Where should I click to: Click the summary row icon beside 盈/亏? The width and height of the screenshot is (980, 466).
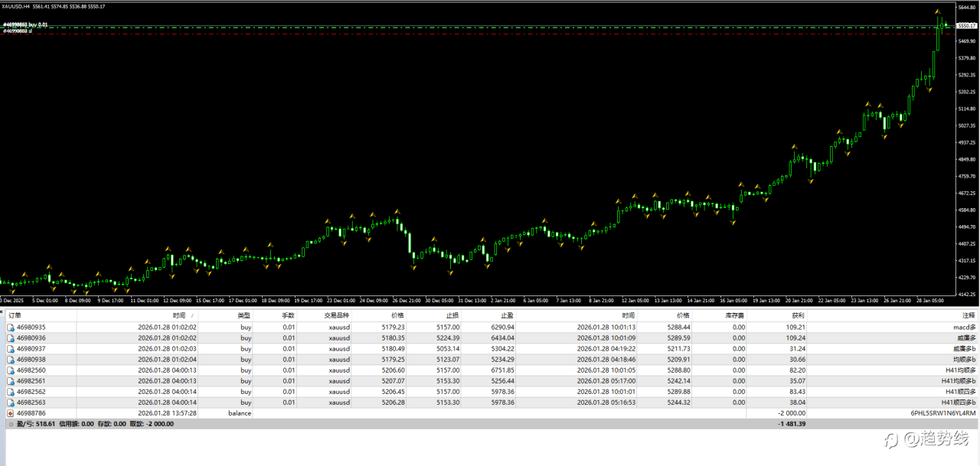tap(11, 423)
